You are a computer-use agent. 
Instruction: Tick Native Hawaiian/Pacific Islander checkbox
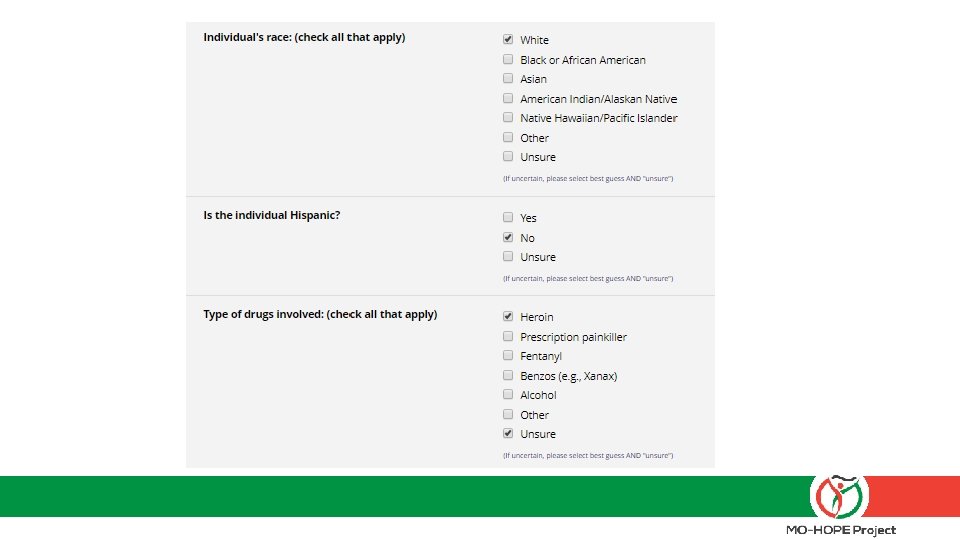point(508,117)
